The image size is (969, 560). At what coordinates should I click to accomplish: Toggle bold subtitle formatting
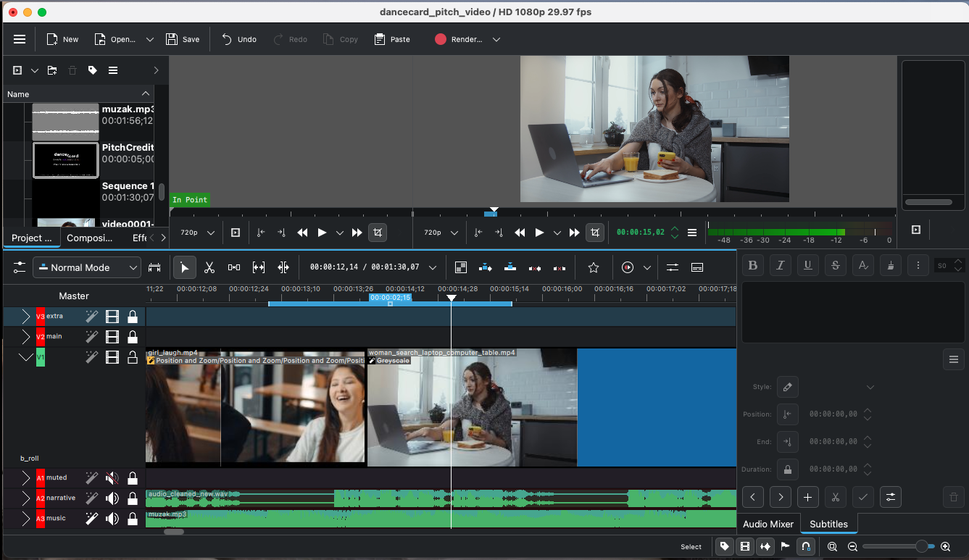(x=753, y=265)
